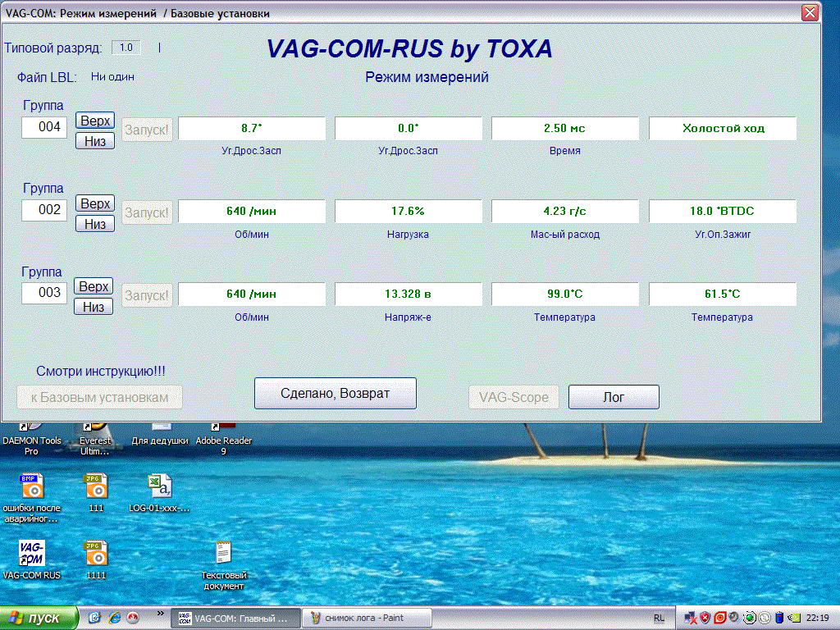840x630 pixels.
Task: Click Низ button for group 002
Action: [95, 224]
